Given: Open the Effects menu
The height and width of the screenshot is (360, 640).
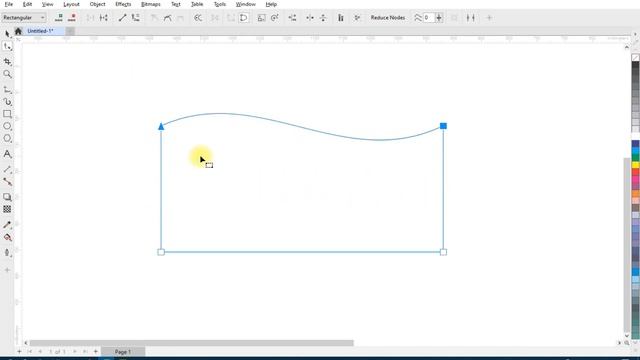Looking at the screenshot, I should (123, 4).
